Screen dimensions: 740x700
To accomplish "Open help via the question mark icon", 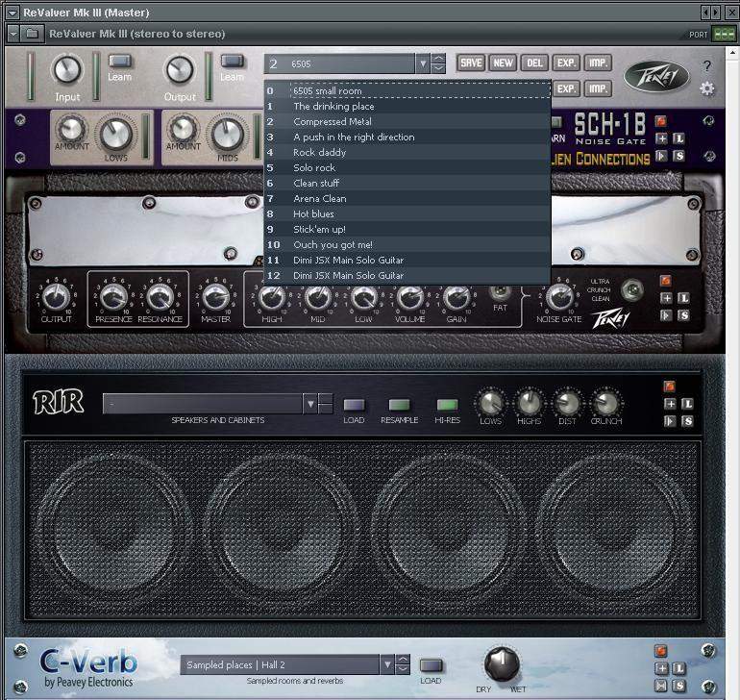I will pos(707,66).
